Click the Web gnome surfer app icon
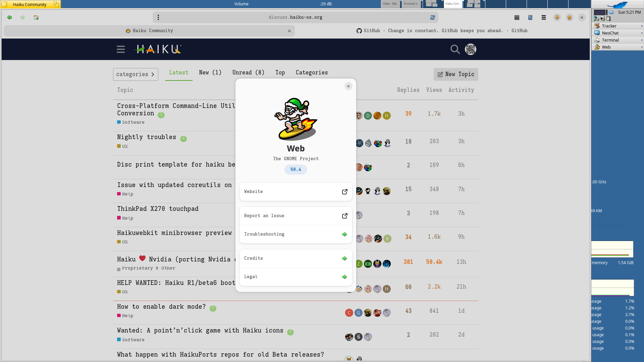 pos(296,119)
